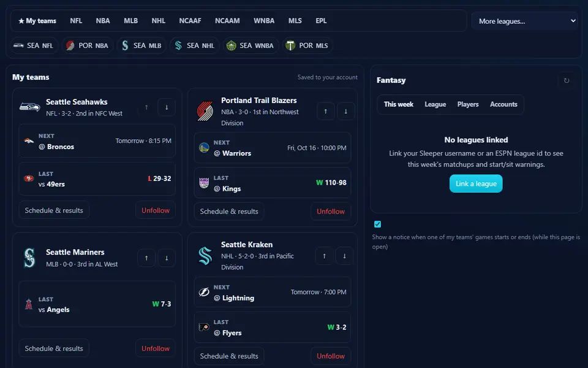Open the NCAAM league tab

coord(227,21)
